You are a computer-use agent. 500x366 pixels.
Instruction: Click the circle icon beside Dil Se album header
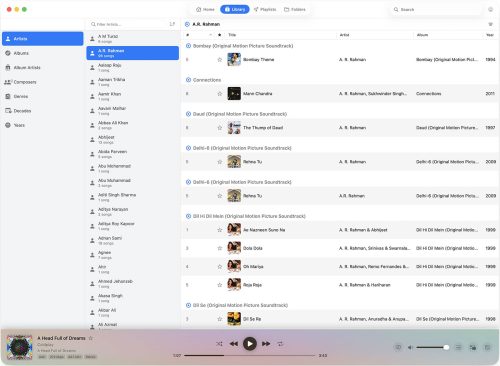click(x=188, y=305)
